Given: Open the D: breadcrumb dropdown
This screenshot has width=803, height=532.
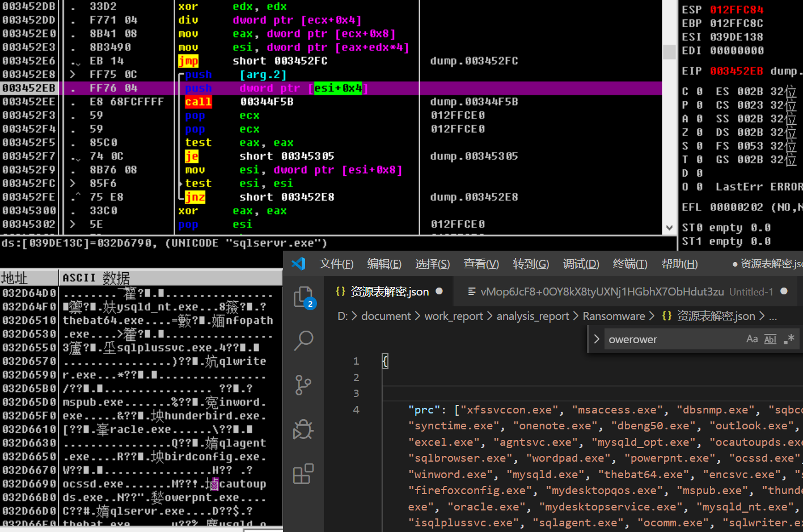Looking at the screenshot, I should (x=343, y=316).
